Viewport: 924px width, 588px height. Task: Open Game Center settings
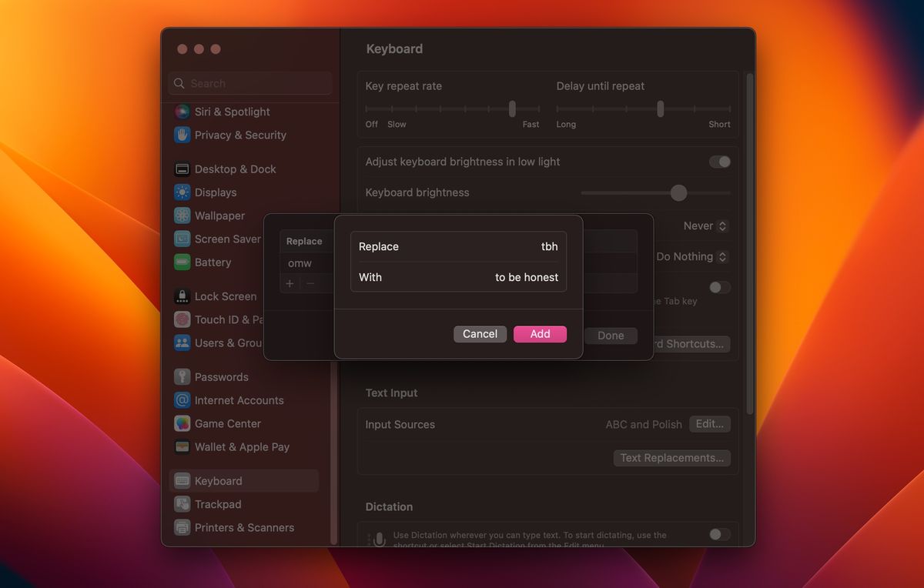[228, 423]
